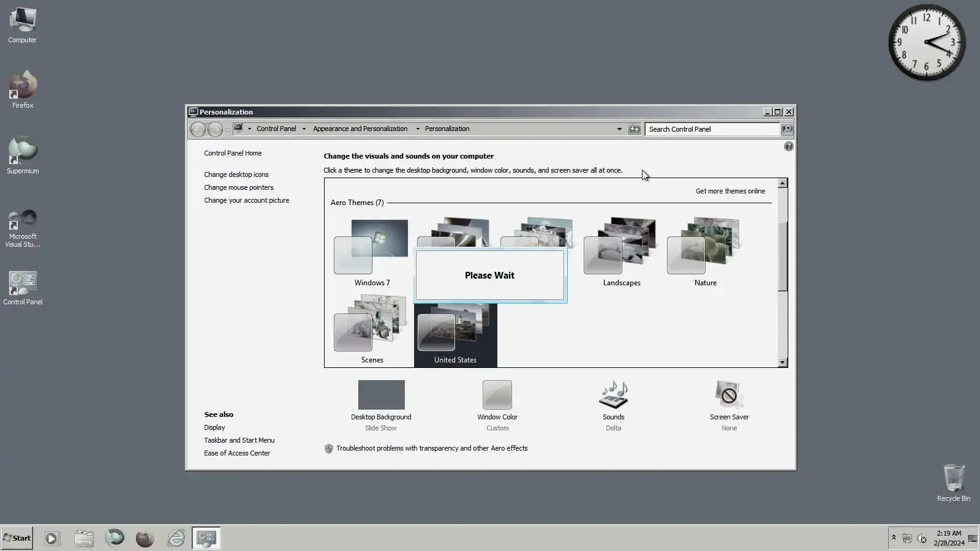The image size is (980, 551).
Task: Open the network tray icon
Action: [907, 539]
